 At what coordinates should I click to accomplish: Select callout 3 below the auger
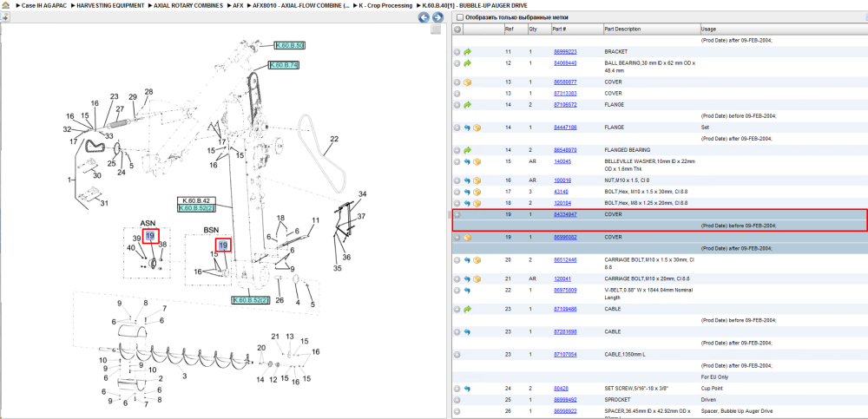tap(185, 376)
